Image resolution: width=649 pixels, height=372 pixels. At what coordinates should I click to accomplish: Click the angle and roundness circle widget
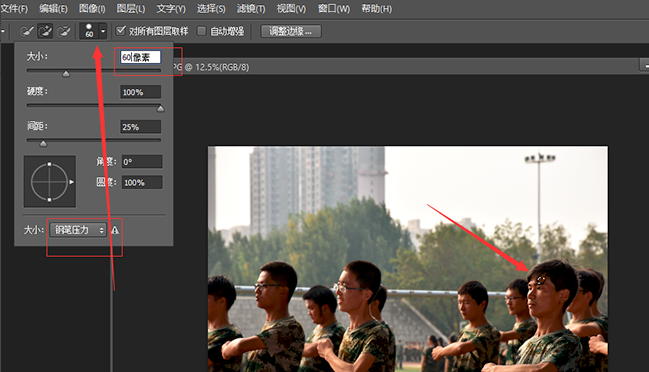coord(50,182)
